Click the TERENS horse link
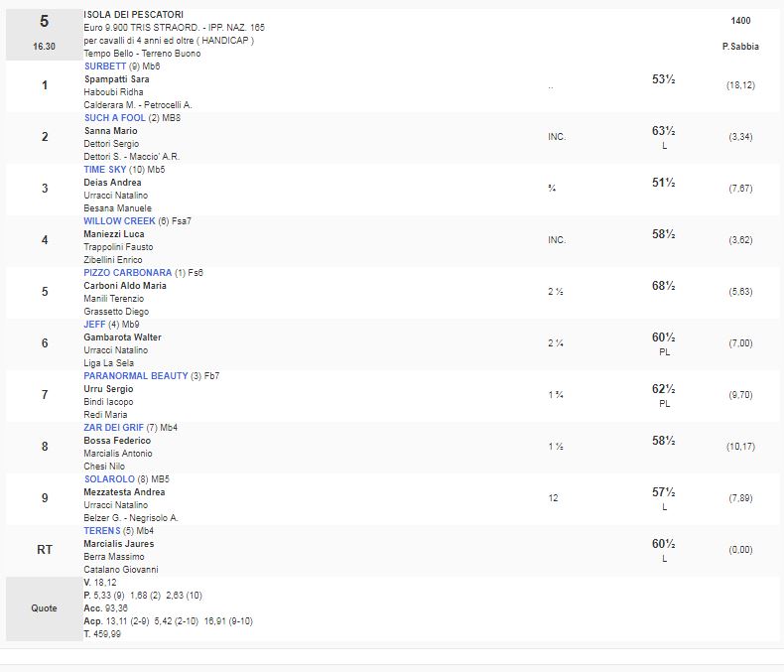Screen dimensions: 784x672 (101, 531)
